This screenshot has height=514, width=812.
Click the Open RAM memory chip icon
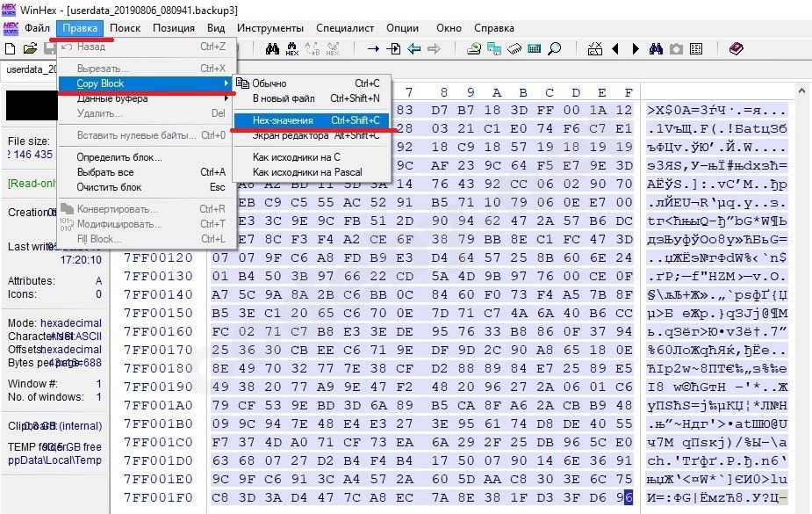pyautogui.click(x=514, y=48)
